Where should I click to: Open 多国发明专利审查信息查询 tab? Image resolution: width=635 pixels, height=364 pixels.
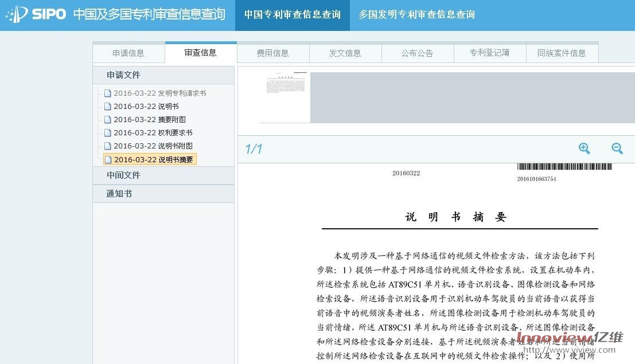pyautogui.click(x=416, y=15)
